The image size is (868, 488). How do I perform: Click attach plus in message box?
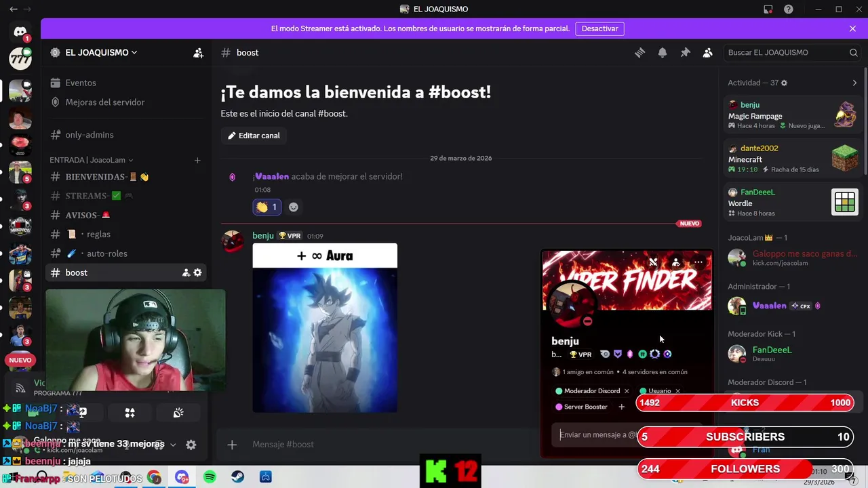click(x=232, y=445)
